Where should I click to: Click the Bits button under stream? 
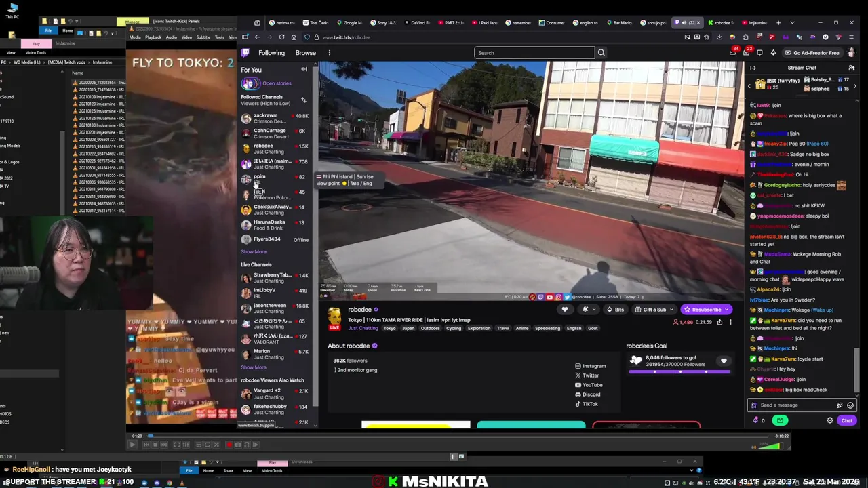point(615,310)
